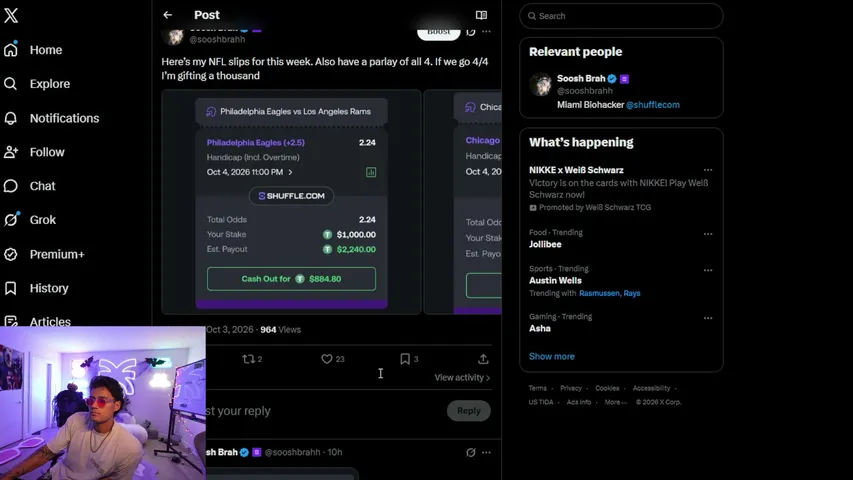The height and width of the screenshot is (480, 853).
Task: Click Cash Out for $884.80 button
Action: point(291,279)
